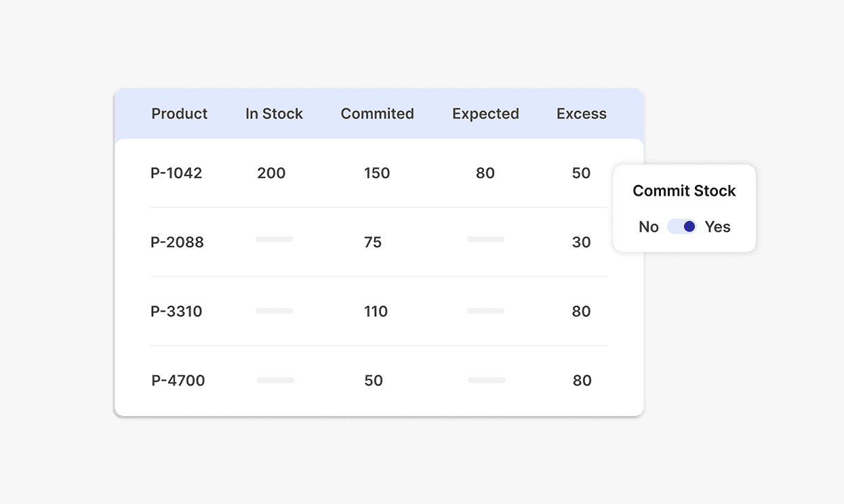Select product P-2088 row
This screenshot has height=504, width=844.
pos(177,242)
